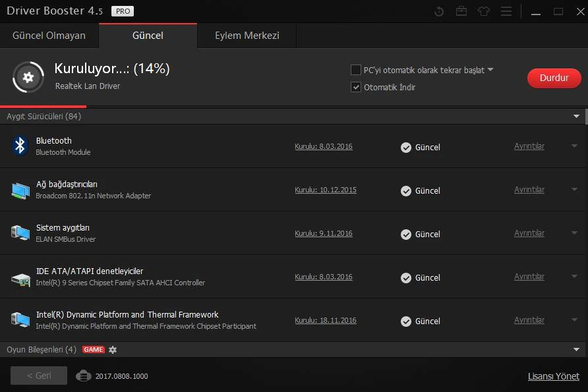Click the Güncel checkmark for Broadcom adapter
Viewport: 588px width, 392px height.
pos(406,191)
